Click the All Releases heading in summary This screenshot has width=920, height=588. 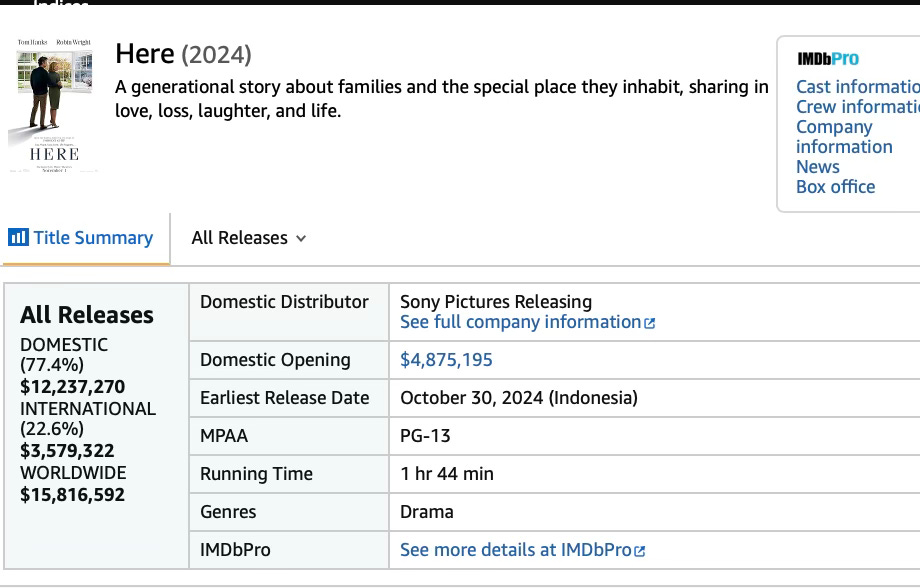[x=87, y=315]
